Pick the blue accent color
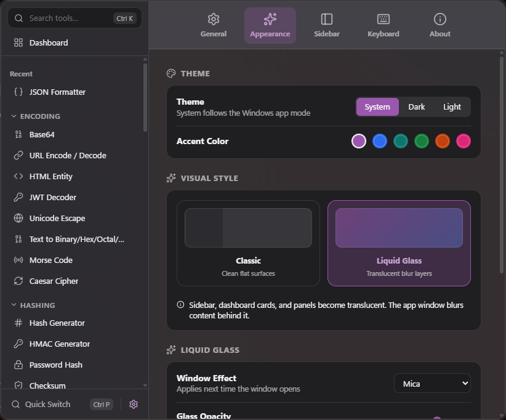 pos(379,141)
